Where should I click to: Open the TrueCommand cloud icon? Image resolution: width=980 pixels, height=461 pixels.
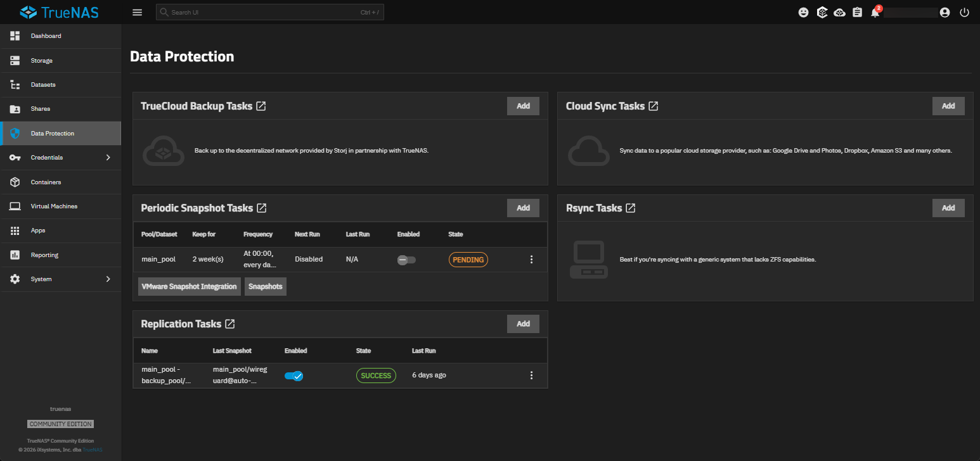tap(839, 12)
